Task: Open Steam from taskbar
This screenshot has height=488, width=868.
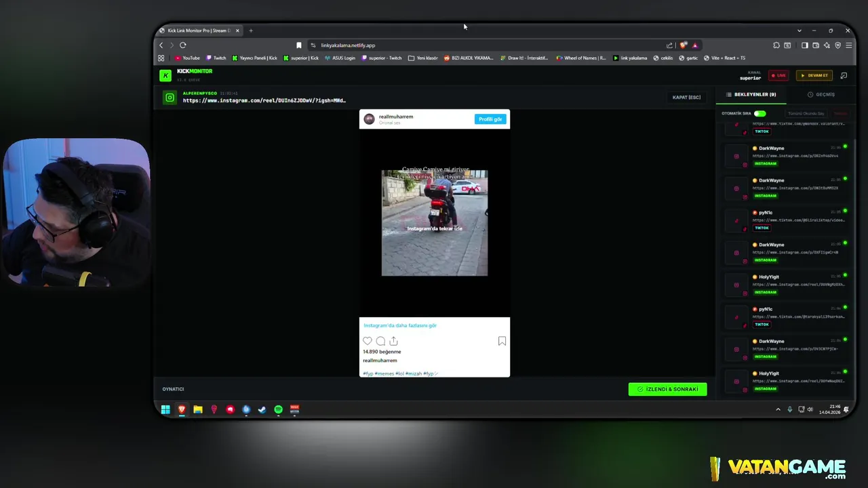Action: pyautogui.click(x=262, y=409)
